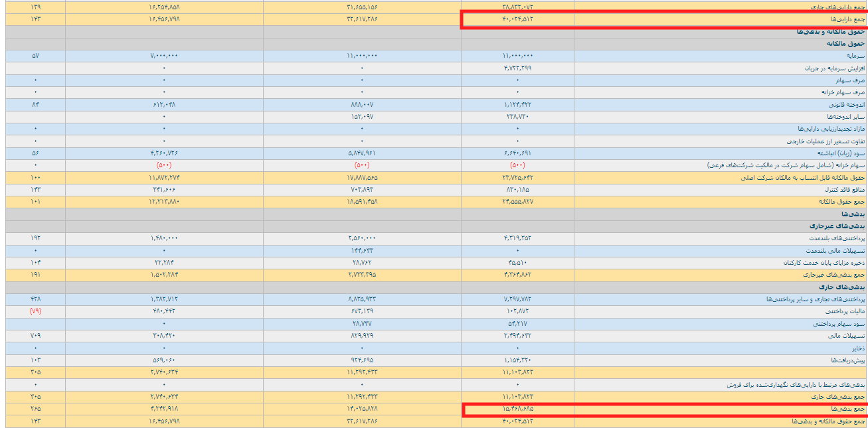Click the 'جمع بدهی‌های غیرجاری' total label

841,274
